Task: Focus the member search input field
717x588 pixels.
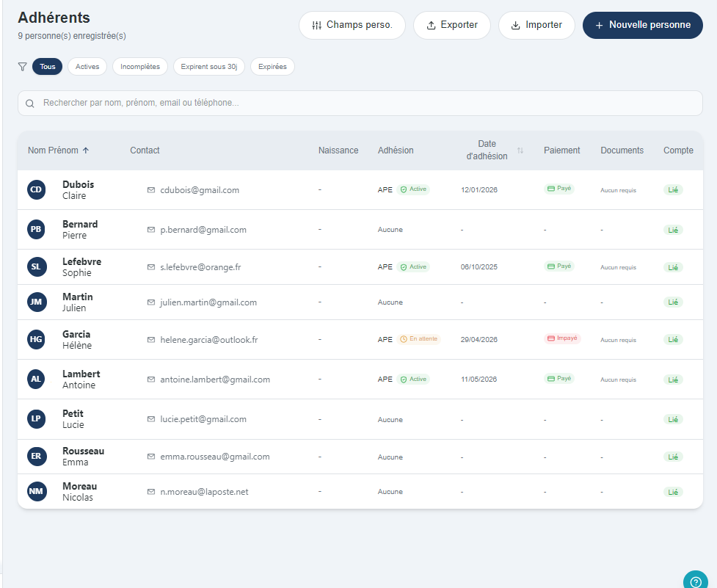Action: (x=360, y=103)
